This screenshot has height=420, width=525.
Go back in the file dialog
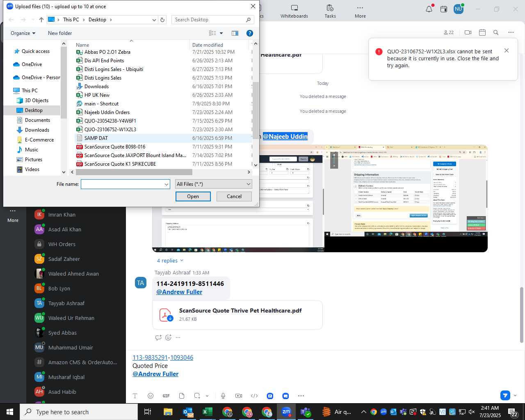point(11,20)
